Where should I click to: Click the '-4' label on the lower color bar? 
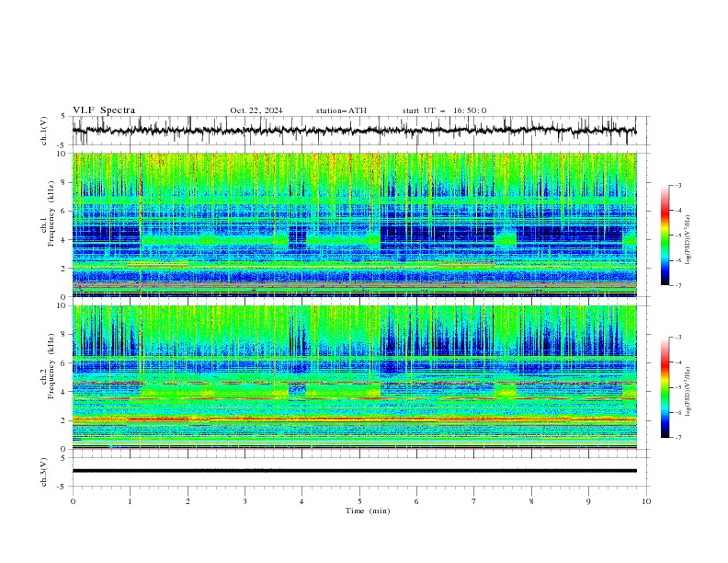677,362
